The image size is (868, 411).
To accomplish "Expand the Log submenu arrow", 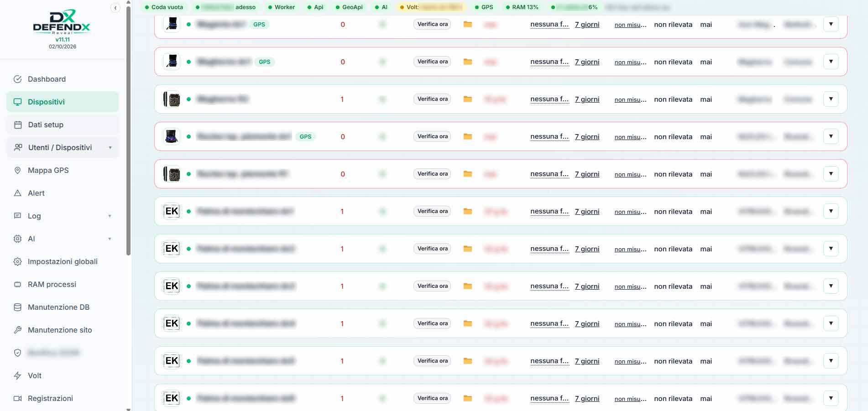I will pos(110,216).
